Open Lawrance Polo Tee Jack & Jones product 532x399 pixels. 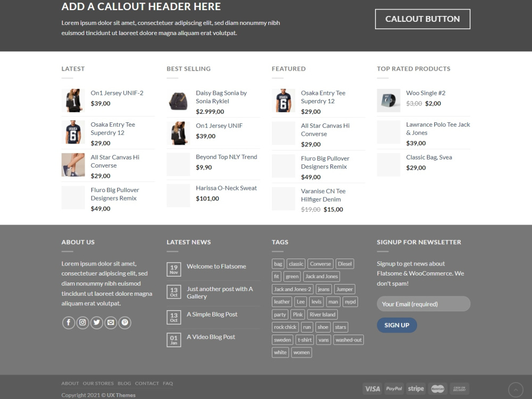438,129
